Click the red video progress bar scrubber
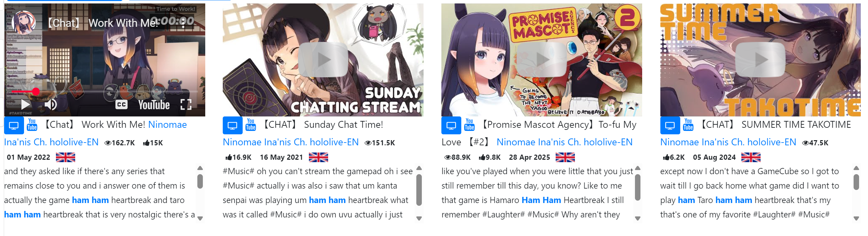Screen dimensions: 868x236 (36, 91)
